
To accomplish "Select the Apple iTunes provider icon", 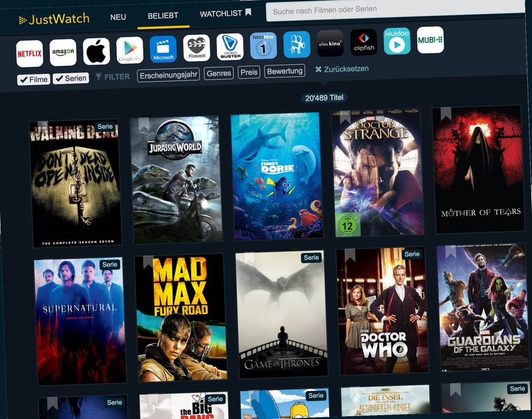I will pos(96,51).
